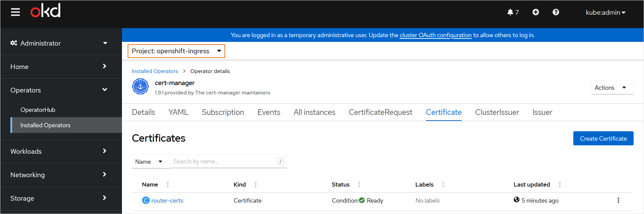Image resolution: width=644 pixels, height=214 pixels.
Task: Focus the Search by name field
Action: point(228,161)
